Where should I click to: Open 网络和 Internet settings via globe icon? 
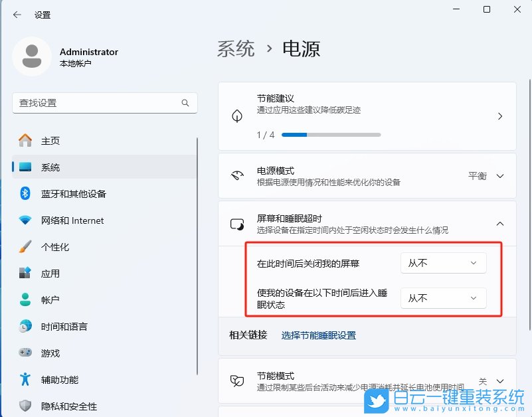(24, 220)
